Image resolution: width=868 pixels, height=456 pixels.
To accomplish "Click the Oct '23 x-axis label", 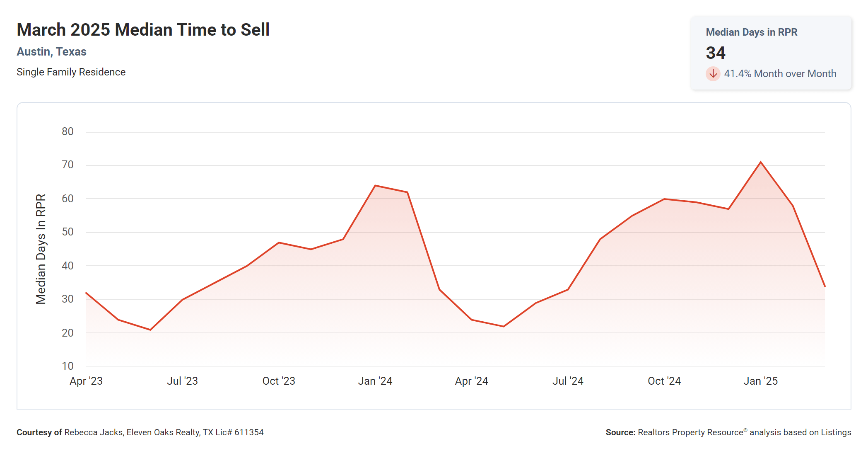I will (279, 381).
